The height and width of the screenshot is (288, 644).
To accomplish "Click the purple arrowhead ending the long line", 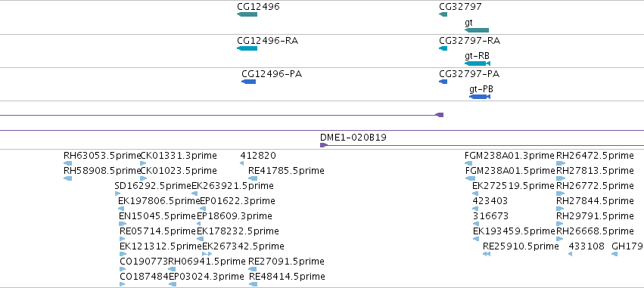I will [x=440, y=115].
